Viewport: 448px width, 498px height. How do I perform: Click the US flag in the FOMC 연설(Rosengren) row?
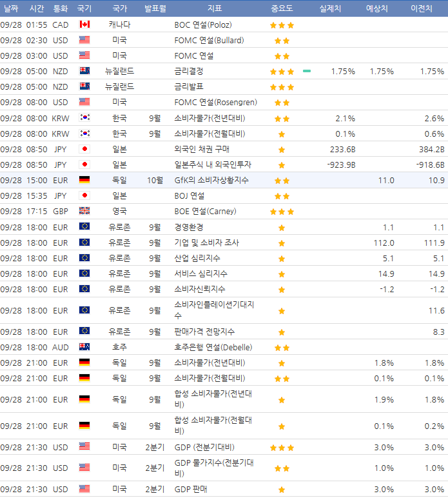pyautogui.click(x=84, y=102)
